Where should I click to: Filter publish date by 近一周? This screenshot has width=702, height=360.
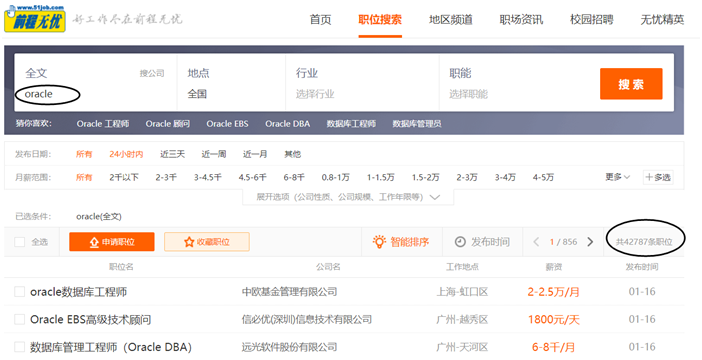click(x=214, y=154)
